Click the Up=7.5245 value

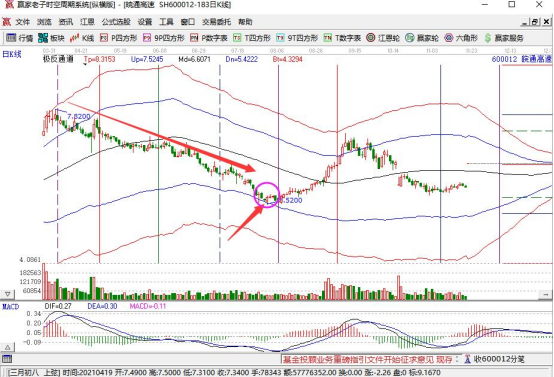pyautogui.click(x=147, y=59)
